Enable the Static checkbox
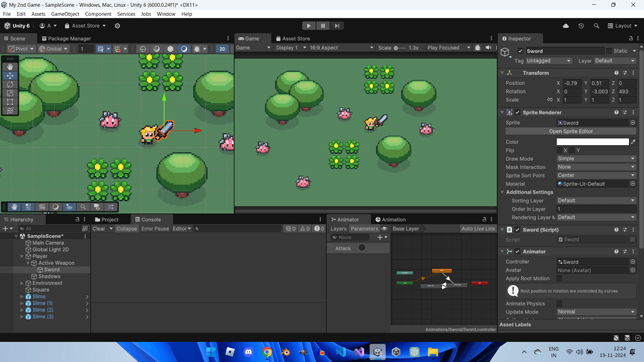 (x=609, y=51)
